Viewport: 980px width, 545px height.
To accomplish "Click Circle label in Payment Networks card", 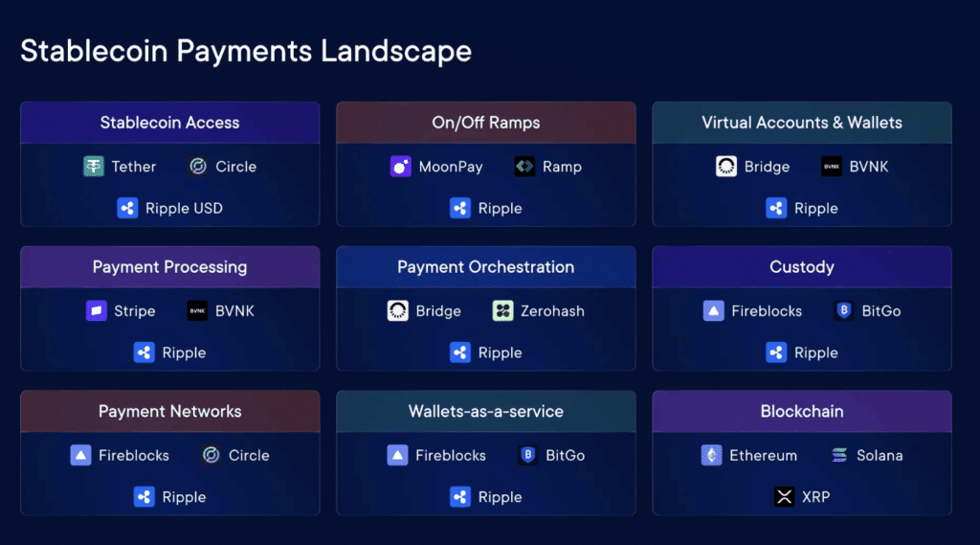I will [x=249, y=456].
